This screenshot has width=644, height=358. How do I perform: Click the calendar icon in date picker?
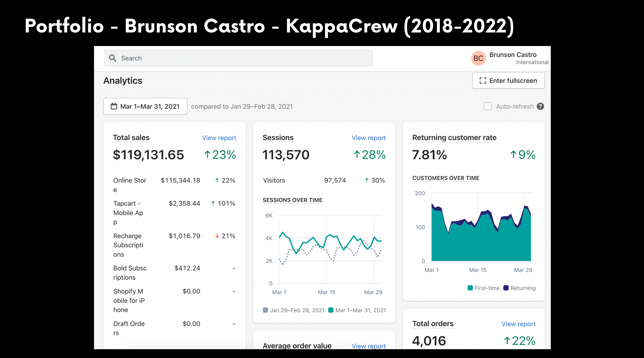(x=114, y=106)
